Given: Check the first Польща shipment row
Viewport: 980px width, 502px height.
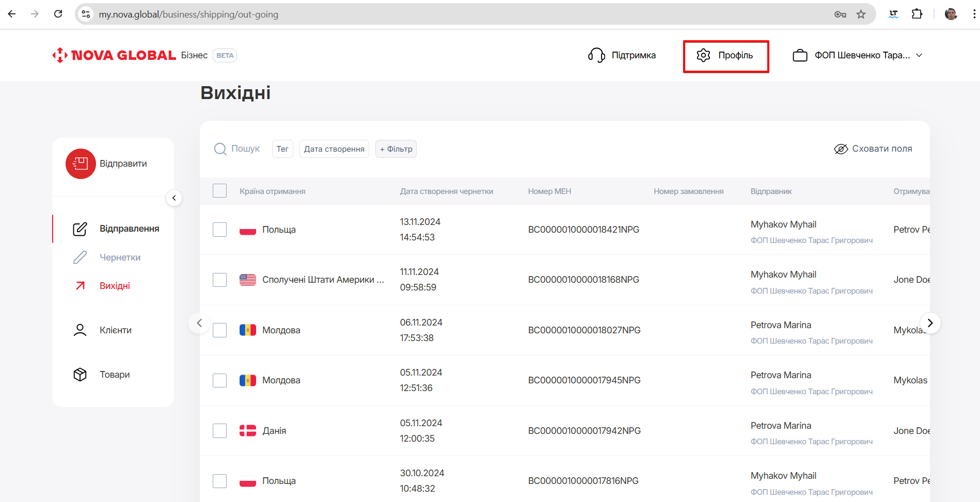Looking at the screenshot, I should (220, 230).
